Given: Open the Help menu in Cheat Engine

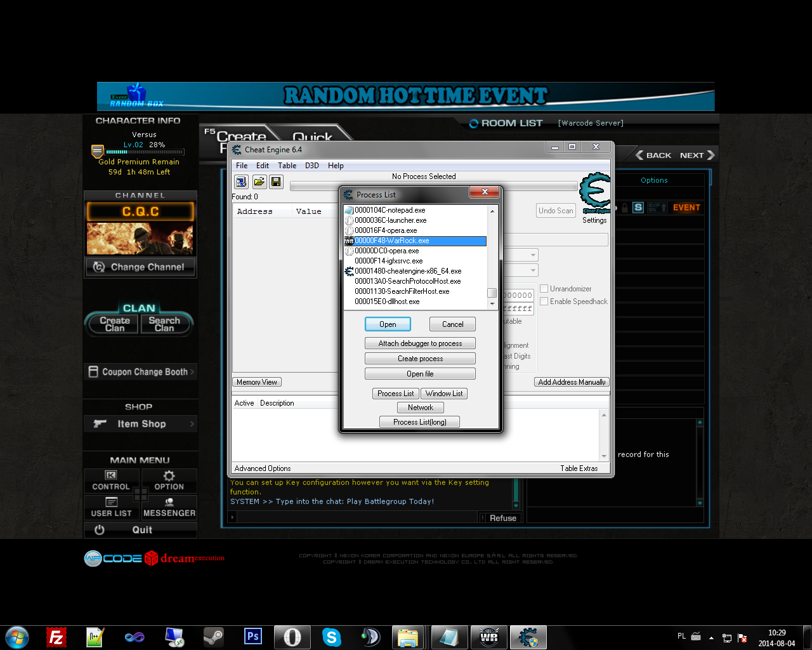Looking at the screenshot, I should [336, 166].
